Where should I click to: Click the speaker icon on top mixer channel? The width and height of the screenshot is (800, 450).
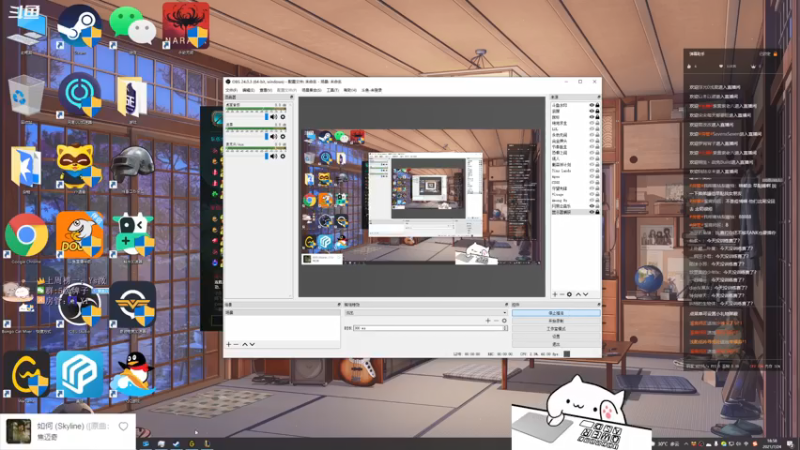[x=273, y=117]
